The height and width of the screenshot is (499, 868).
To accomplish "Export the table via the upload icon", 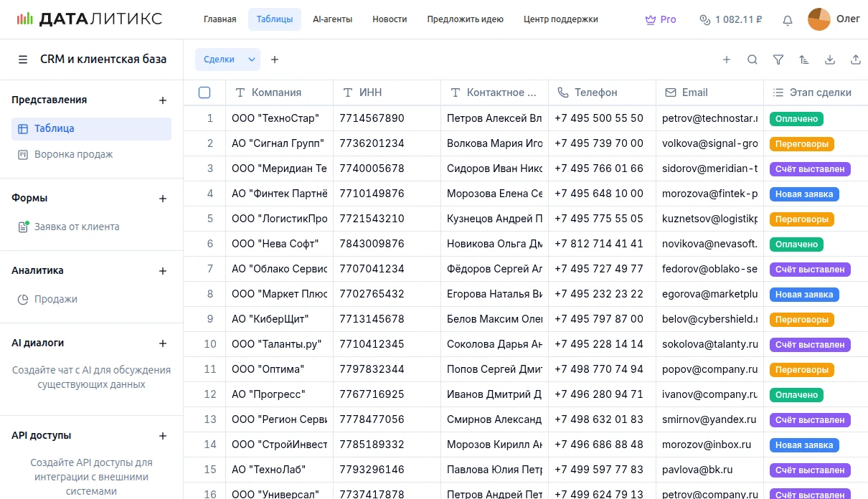I will (856, 60).
